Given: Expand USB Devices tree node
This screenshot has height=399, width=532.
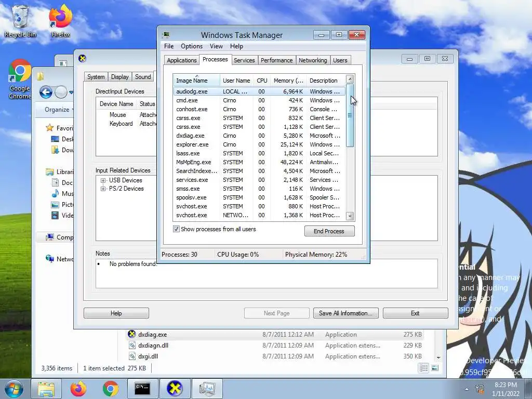Looking at the screenshot, I should (x=103, y=180).
